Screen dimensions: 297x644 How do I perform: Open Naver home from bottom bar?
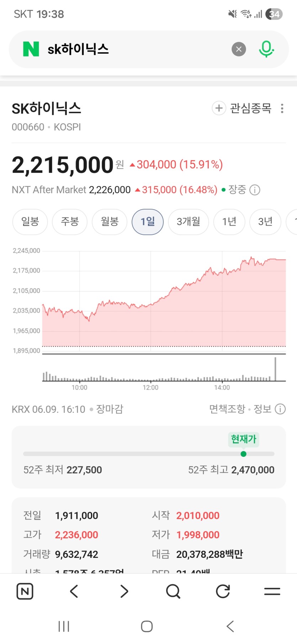[25, 591]
